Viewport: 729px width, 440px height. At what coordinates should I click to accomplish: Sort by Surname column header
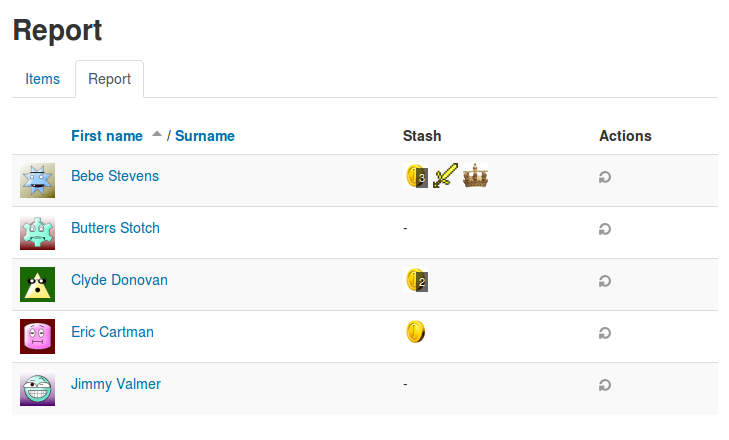pyautogui.click(x=205, y=136)
